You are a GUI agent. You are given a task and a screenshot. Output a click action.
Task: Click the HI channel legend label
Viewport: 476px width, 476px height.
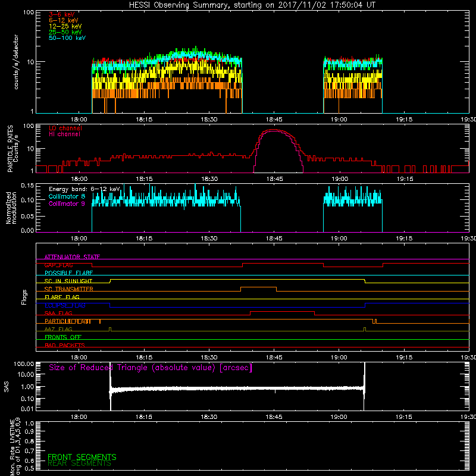point(64,134)
